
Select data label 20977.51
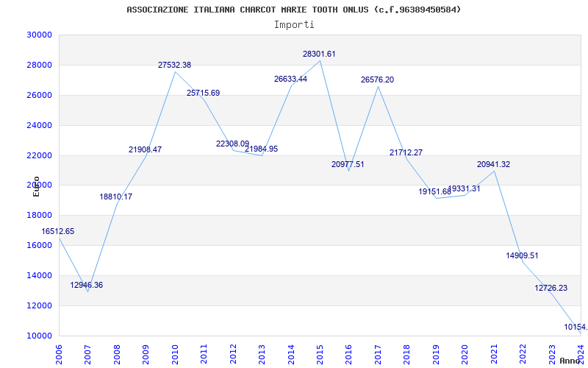point(348,164)
